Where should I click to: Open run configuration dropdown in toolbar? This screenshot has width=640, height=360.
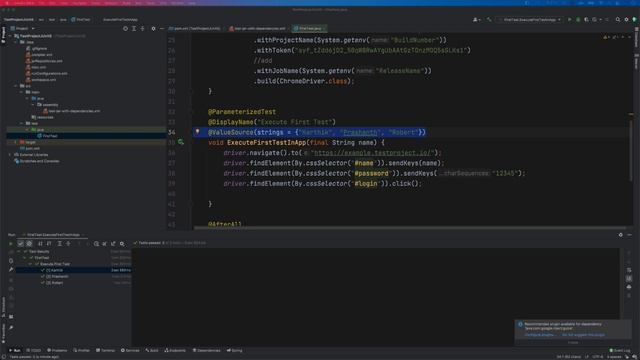(x=530, y=20)
